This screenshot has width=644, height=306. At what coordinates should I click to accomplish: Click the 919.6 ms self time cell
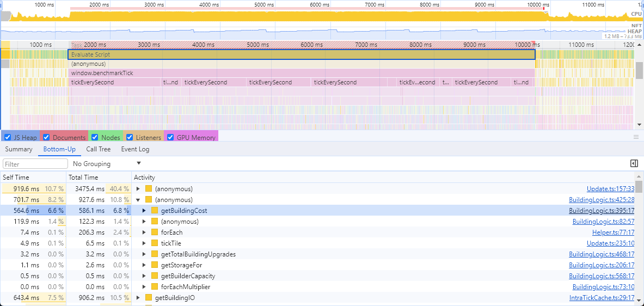click(33, 189)
